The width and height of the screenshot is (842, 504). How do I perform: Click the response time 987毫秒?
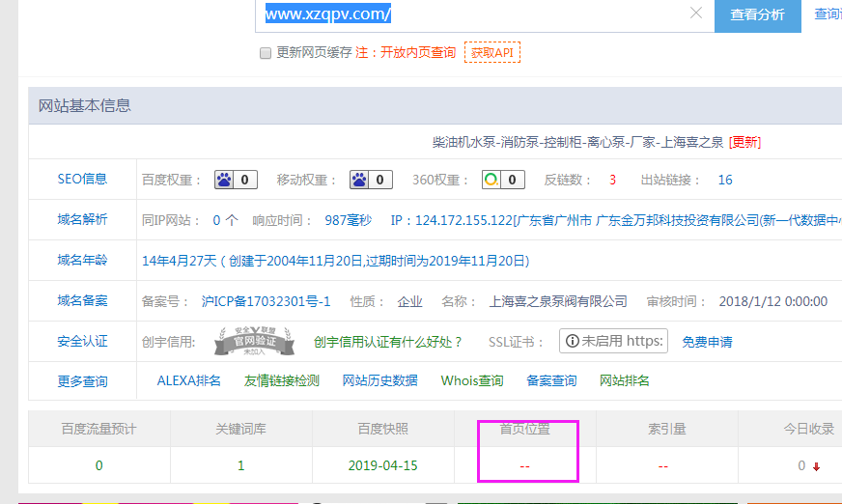(348, 220)
